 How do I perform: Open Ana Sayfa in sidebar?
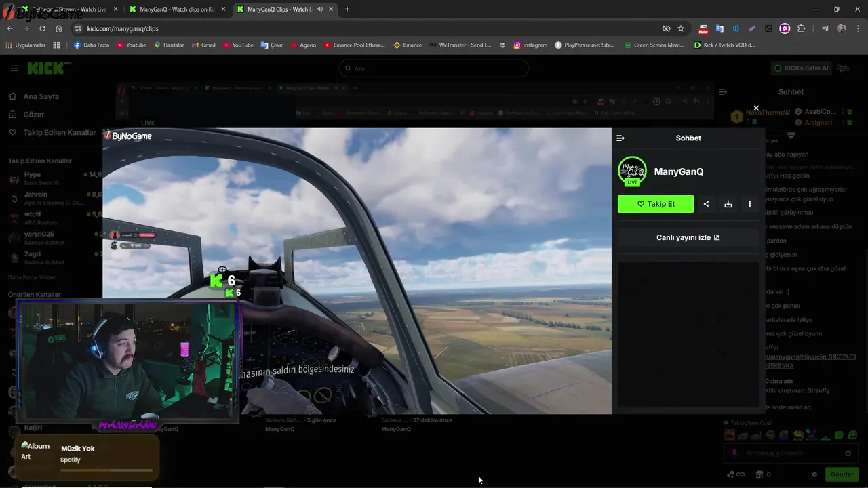pos(41,96)
